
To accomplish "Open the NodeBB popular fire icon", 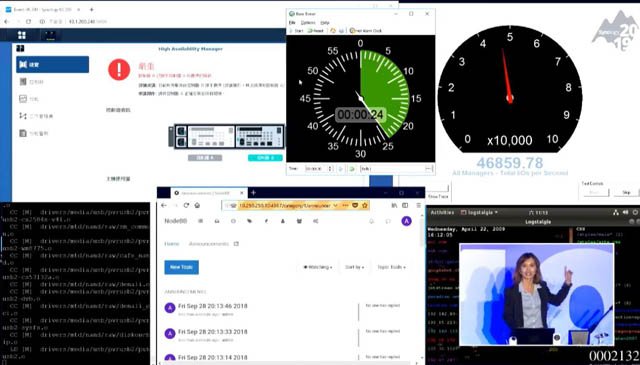I will 266,221.
